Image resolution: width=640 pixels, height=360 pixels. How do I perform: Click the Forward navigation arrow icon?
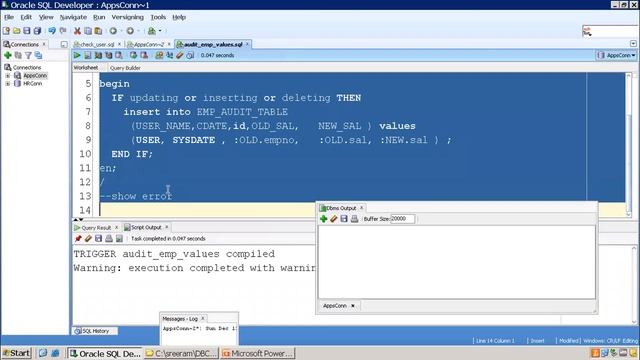point(130,31)
